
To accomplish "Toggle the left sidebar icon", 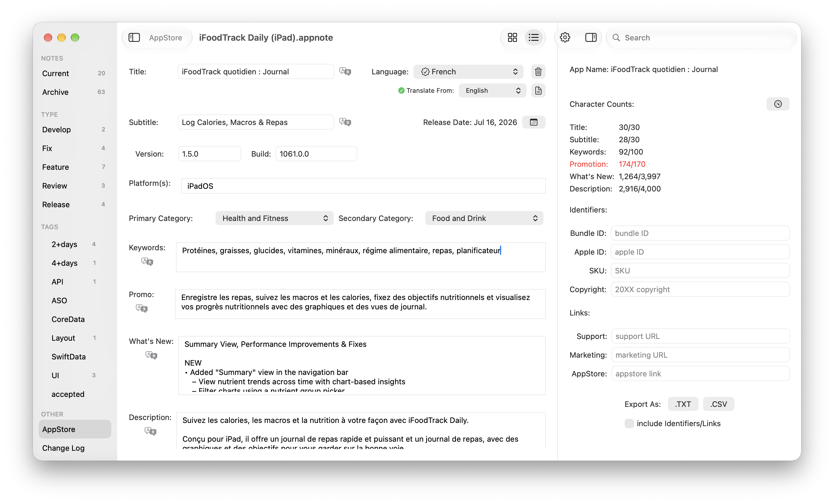I will click(134, 37).
